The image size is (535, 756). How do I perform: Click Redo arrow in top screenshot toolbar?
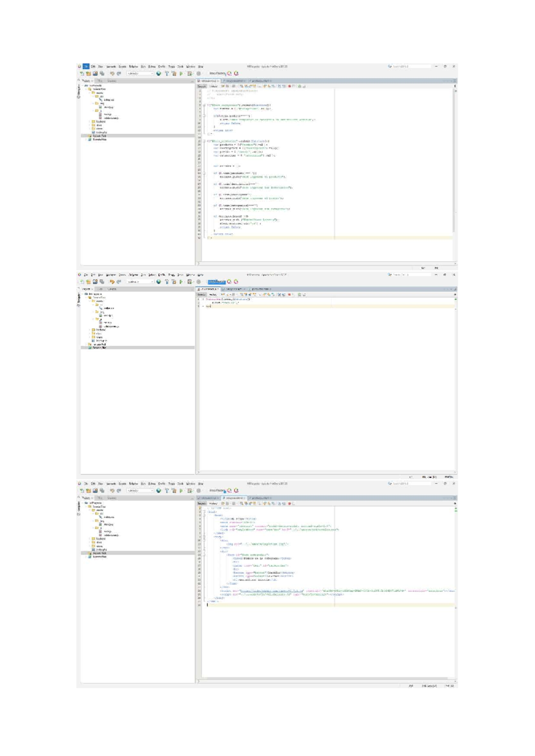point(119,74)
